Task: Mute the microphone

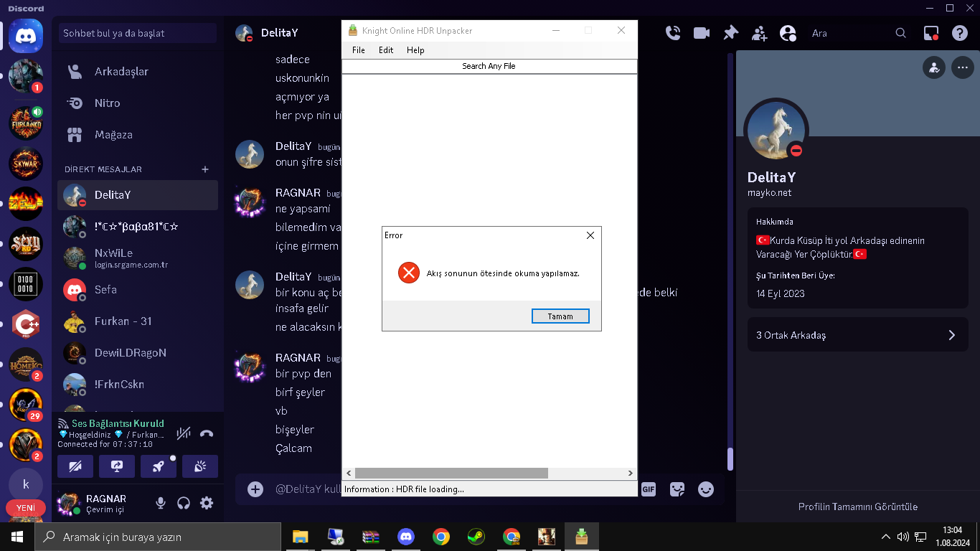Action: click(x=161, y=504)
